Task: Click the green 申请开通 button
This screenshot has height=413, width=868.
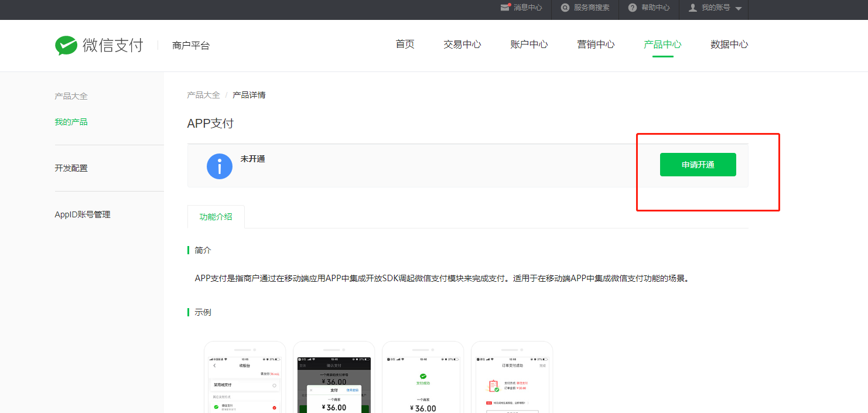Action: click(x=698, y=165)
